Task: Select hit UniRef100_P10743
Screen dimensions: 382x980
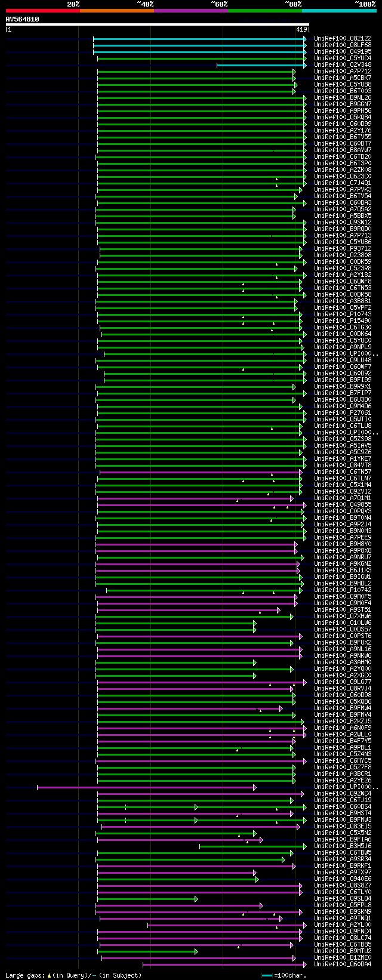Action: coord(343,315)
